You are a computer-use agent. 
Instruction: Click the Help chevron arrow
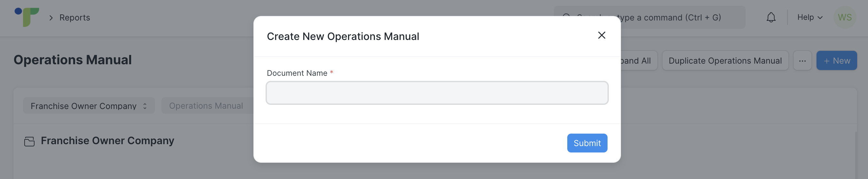tap(820, 18)
